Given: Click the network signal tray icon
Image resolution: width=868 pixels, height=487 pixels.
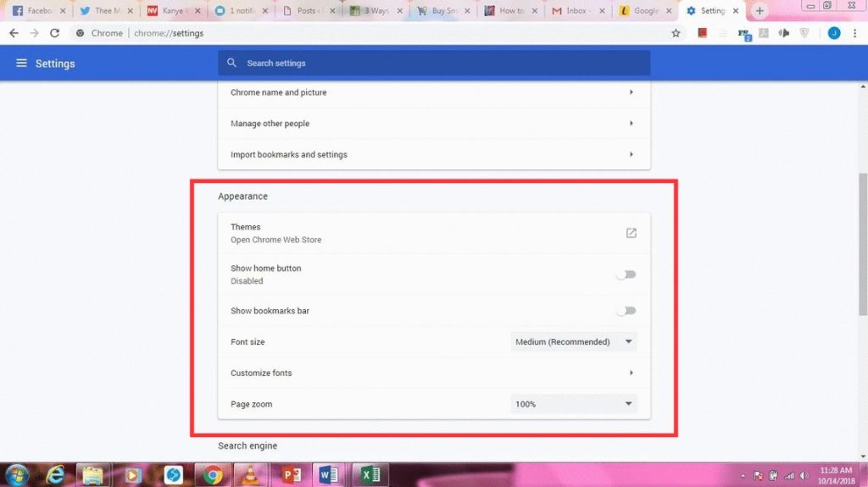Looking at the screenshot, I should coord(789,475).
